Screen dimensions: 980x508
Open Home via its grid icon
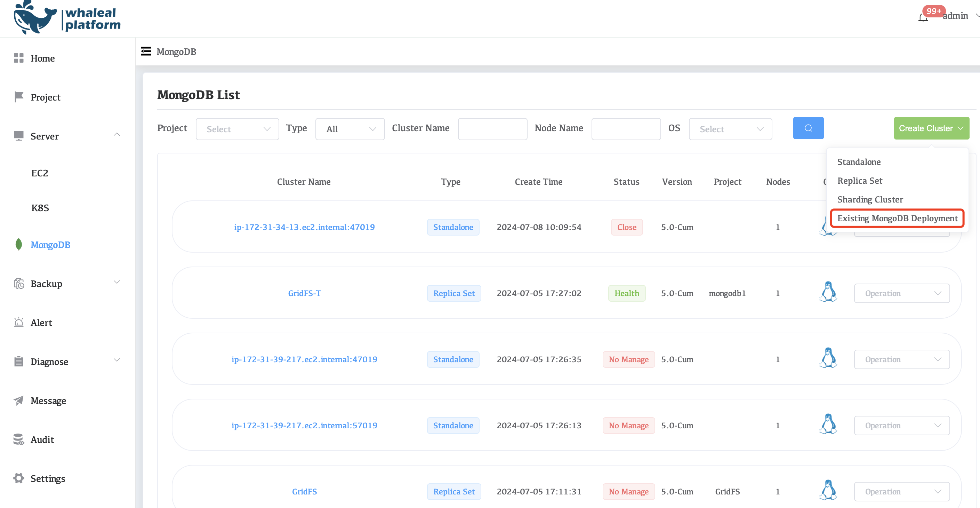click(x=19, y=58)
